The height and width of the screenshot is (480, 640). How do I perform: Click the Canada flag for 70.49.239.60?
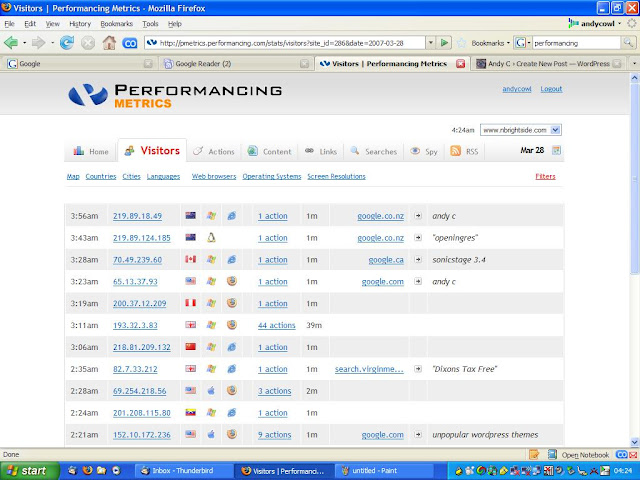[191, 259]
